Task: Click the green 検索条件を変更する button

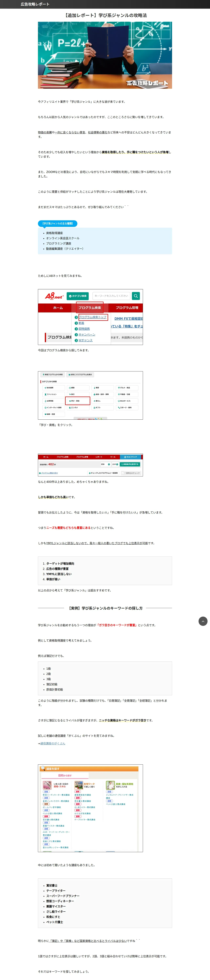Action: click(130, 464)
